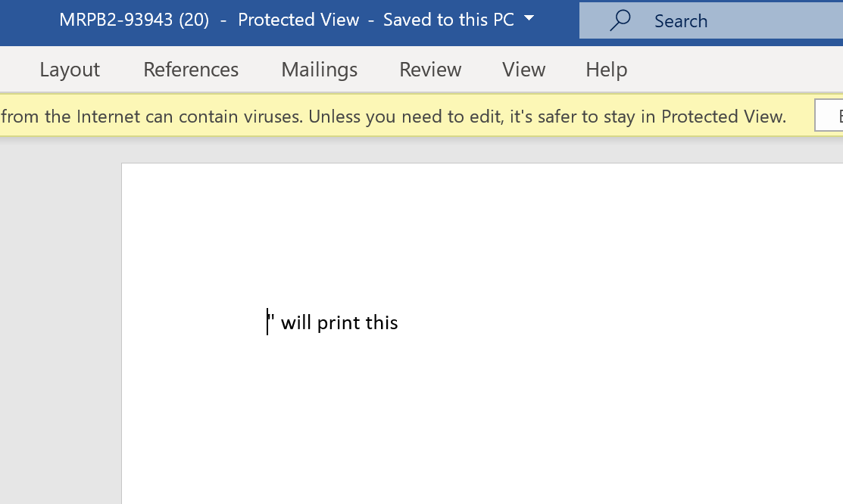Viewport: 843px width, 504px height.
Task: Open the Layout ribbon tab
Action: [70, 70]
